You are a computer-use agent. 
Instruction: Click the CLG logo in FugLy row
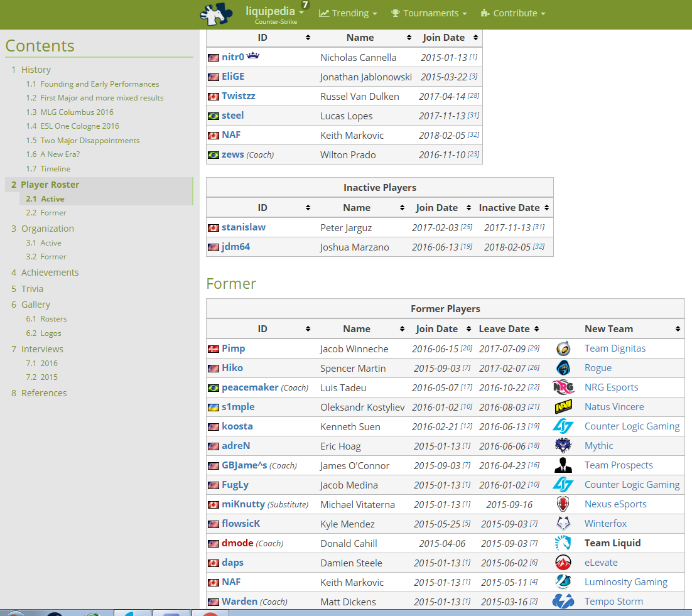(563, 485)
